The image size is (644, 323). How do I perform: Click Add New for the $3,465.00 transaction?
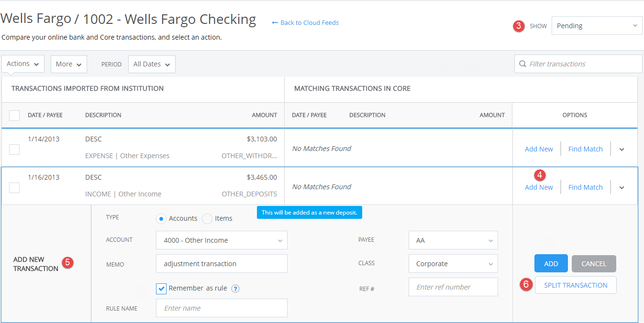[539, 187]
